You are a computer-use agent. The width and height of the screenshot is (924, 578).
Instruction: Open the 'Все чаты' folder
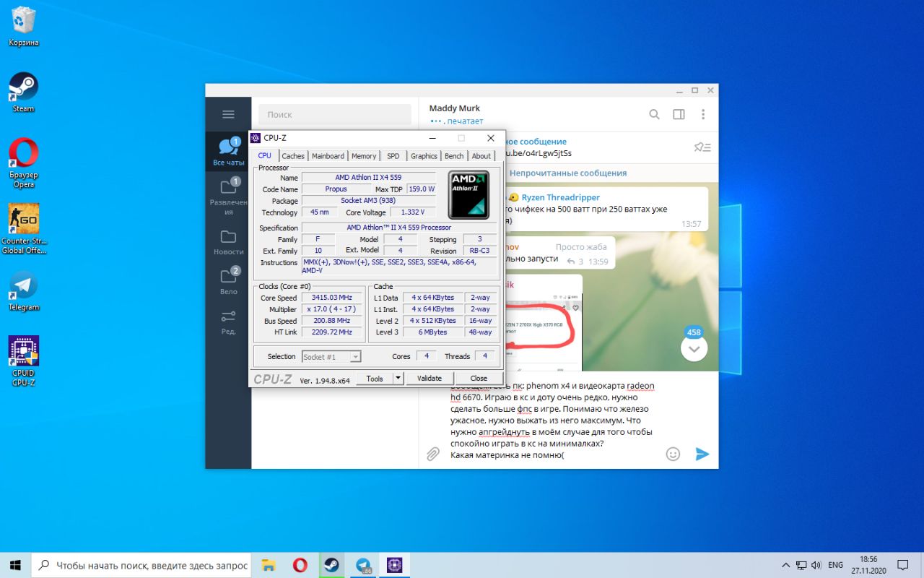(x=228, y=152)
